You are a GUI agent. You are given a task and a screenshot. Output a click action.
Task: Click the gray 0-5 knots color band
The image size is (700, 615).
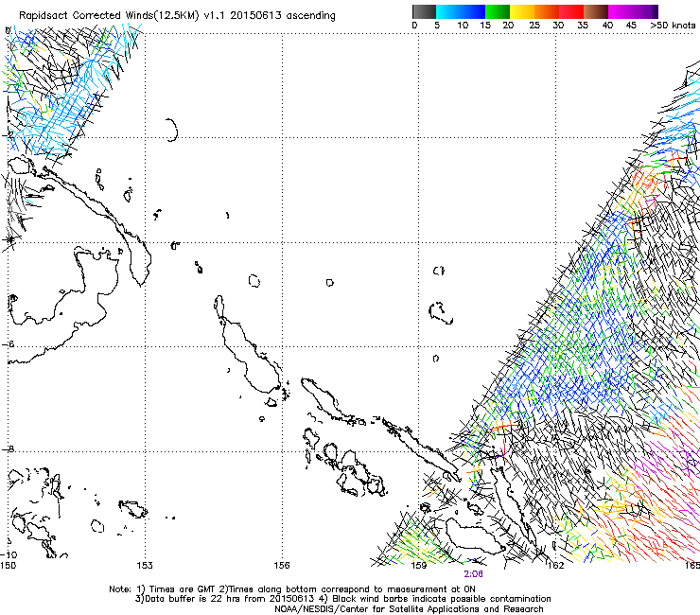coord(424,11)
